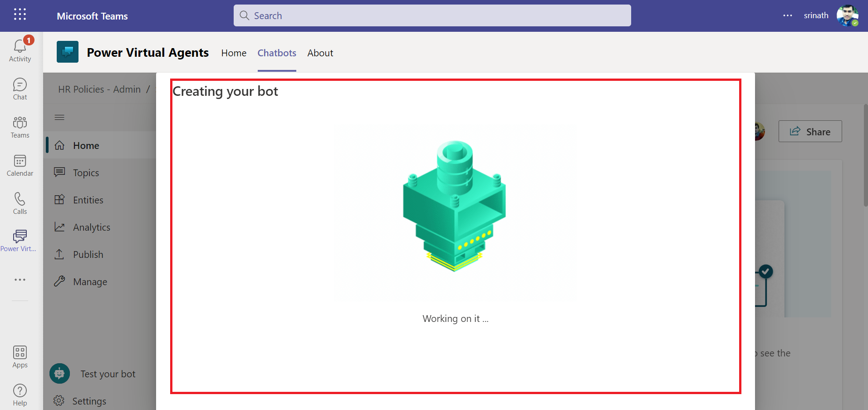Open Settings and more ellipsis near srinath

787,15
